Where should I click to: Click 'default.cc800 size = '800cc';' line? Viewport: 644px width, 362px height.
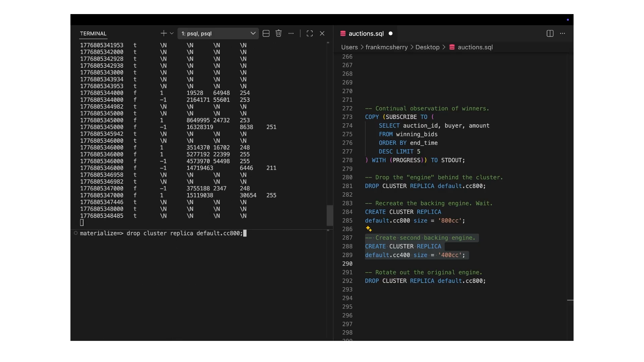click(x=415, y=221)
